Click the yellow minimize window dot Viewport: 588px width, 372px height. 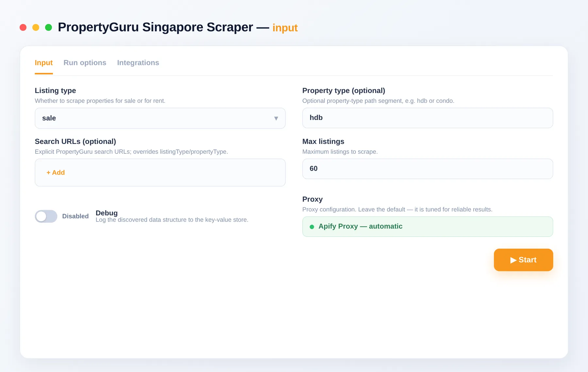(x=36, y=27)
